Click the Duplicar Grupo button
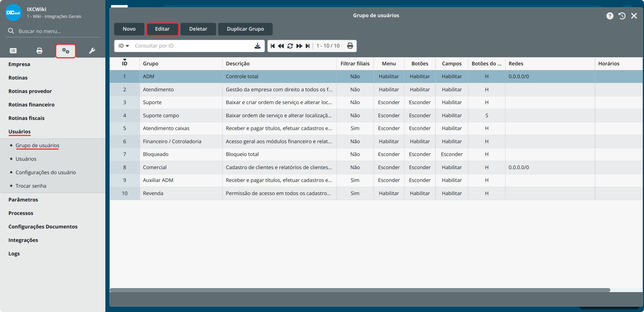Screen dimensions: 644x312 click(x=245, y=29)
